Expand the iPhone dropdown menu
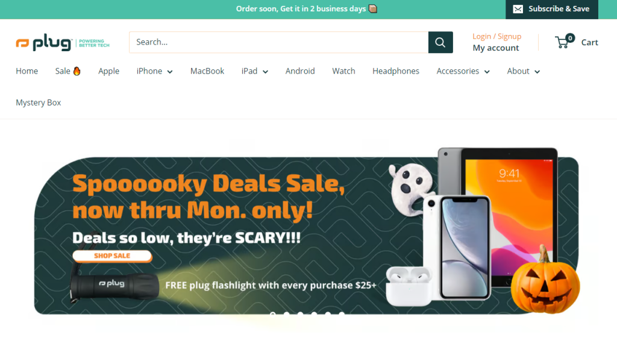This screenshot has width=617, height=364. 154,71
